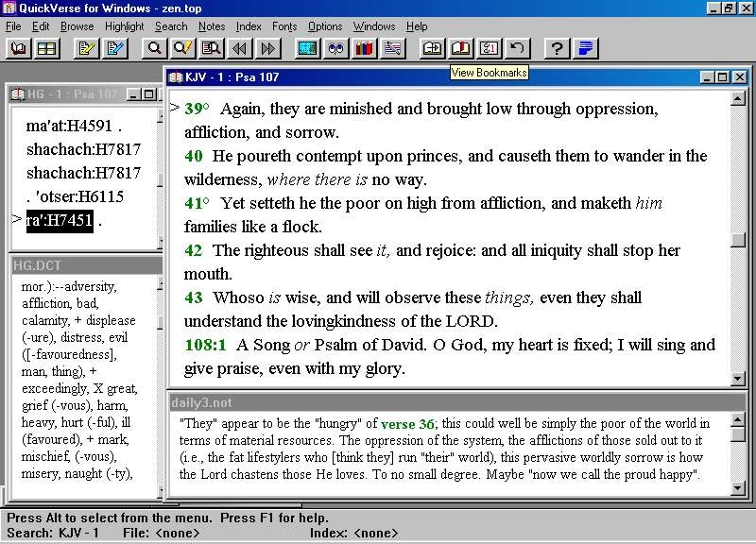Click the tile windows grid toolbar icon

click(x=46, y=48)
